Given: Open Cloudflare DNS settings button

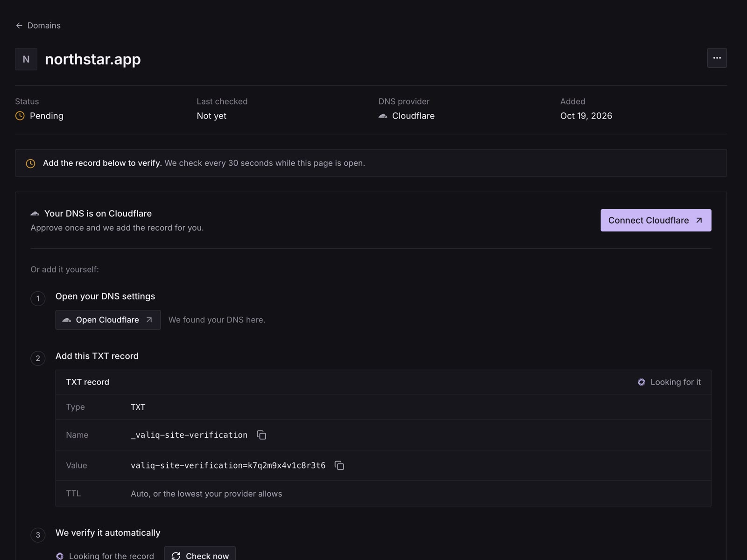Looking at the screenshot, I should 108,320.
